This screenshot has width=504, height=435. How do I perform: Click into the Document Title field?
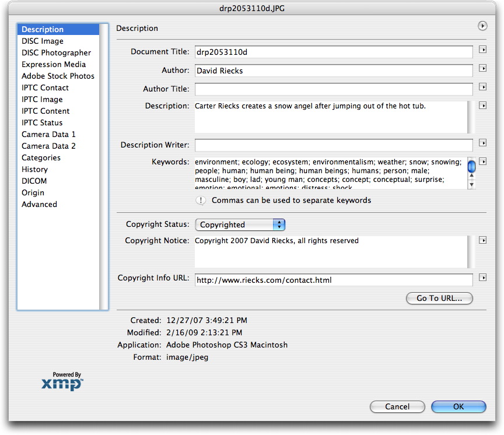pyautogui.click(x=334, y=52)
